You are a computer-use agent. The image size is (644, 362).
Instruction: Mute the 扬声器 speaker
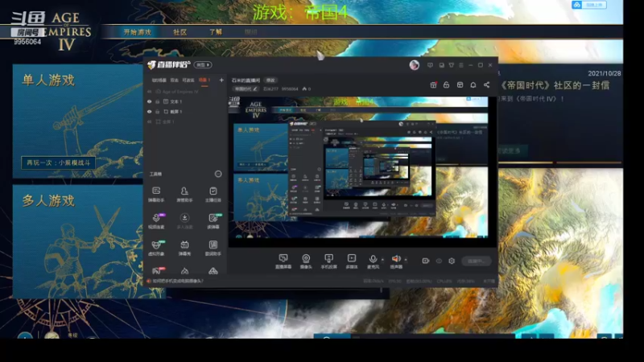coord(396,261)
